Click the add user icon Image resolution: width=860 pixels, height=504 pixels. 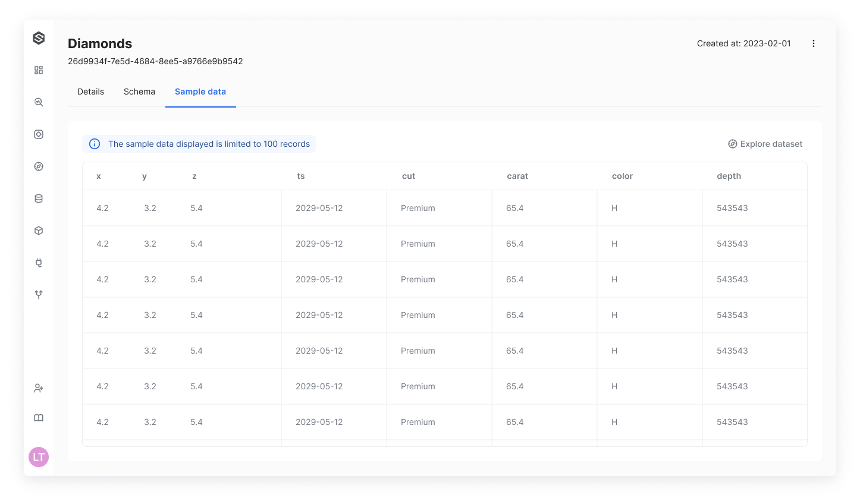click(39, 388)
